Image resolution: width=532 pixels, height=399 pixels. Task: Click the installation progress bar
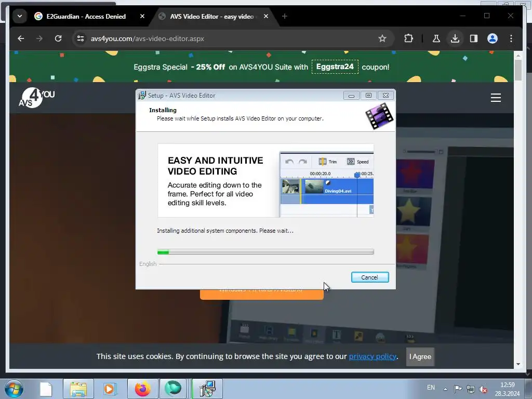(x=265, y=252)
